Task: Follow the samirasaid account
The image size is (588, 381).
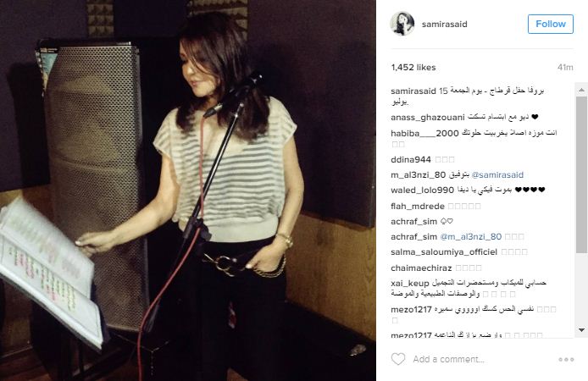Action: coord(551,24)
